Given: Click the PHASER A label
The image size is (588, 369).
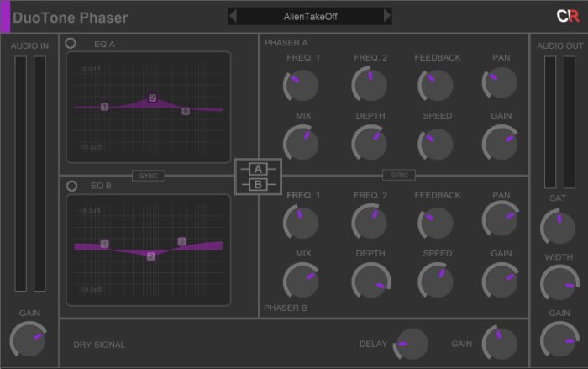Looking at the screenshot, I should pyautogui.click(x=286, y=43).
